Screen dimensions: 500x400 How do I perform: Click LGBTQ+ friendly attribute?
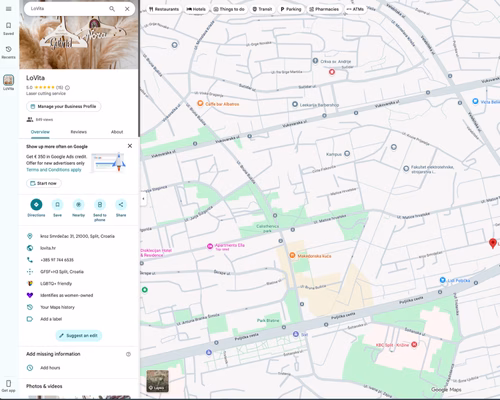pos(56,283)
